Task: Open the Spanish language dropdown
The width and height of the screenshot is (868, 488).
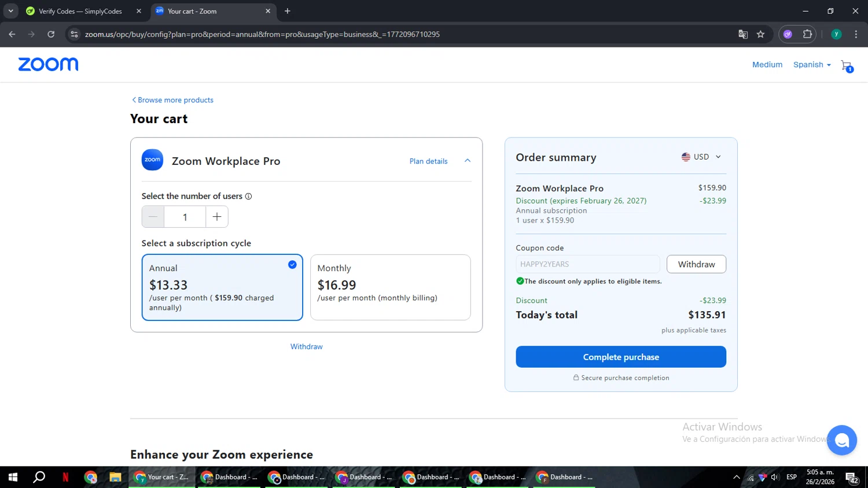Action: tap(811, 65)
